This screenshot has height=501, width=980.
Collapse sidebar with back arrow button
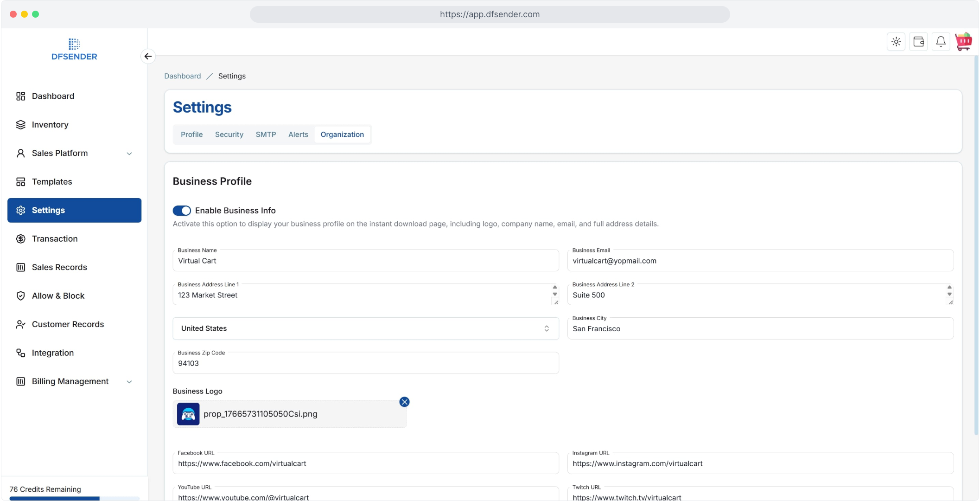[x=148, y=56]
